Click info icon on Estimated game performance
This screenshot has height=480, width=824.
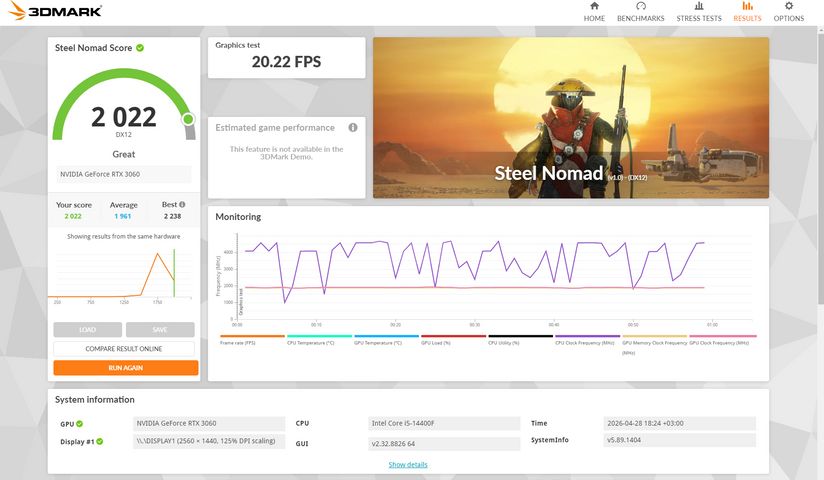click(353, 127)
